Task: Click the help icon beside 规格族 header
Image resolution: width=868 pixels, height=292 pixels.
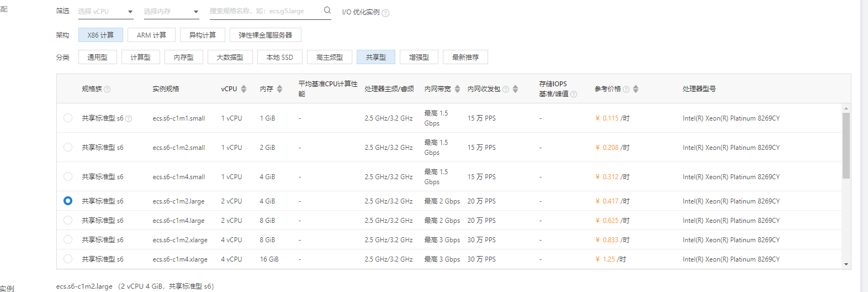Action: [107, 89]
